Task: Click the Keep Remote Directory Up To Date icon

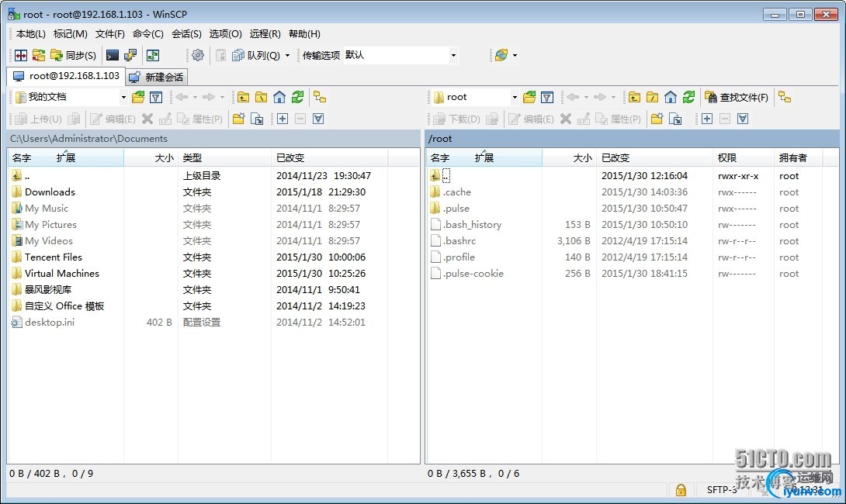Action: [x=39, y=55]
